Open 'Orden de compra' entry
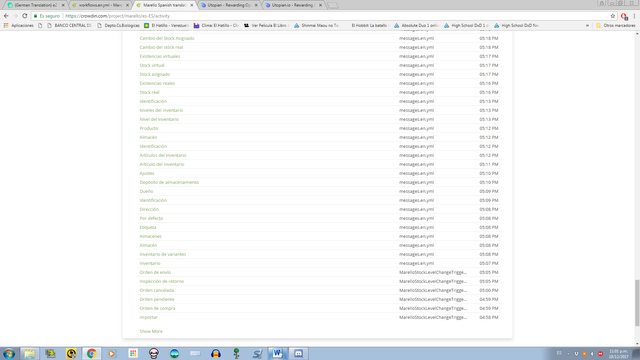 point(158,308)
